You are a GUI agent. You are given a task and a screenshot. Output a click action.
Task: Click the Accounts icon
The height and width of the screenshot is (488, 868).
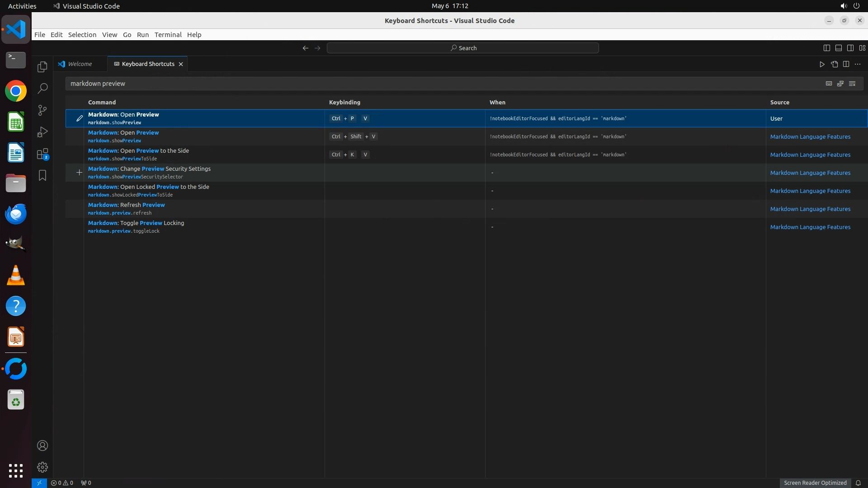pos(42,446)
